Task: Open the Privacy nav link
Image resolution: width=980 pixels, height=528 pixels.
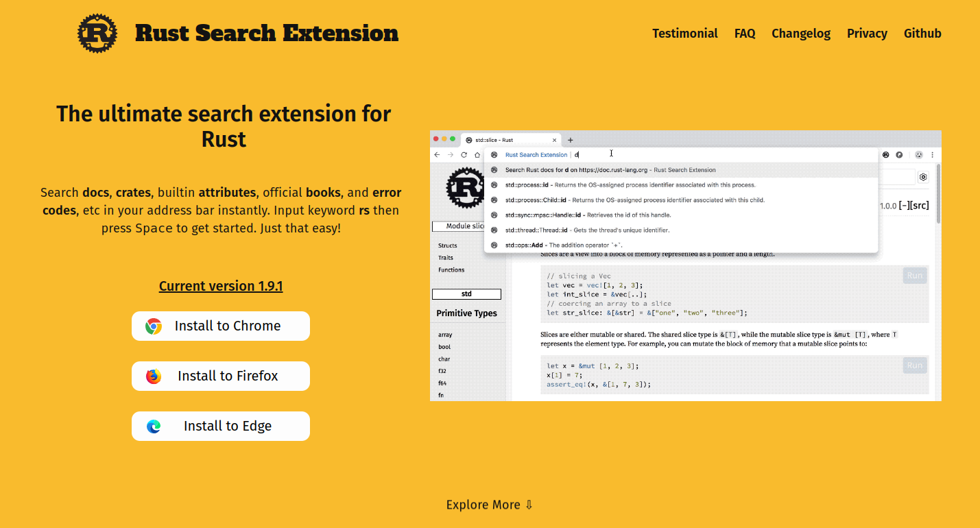Action: pyautogui.click(x=867, y=34)
